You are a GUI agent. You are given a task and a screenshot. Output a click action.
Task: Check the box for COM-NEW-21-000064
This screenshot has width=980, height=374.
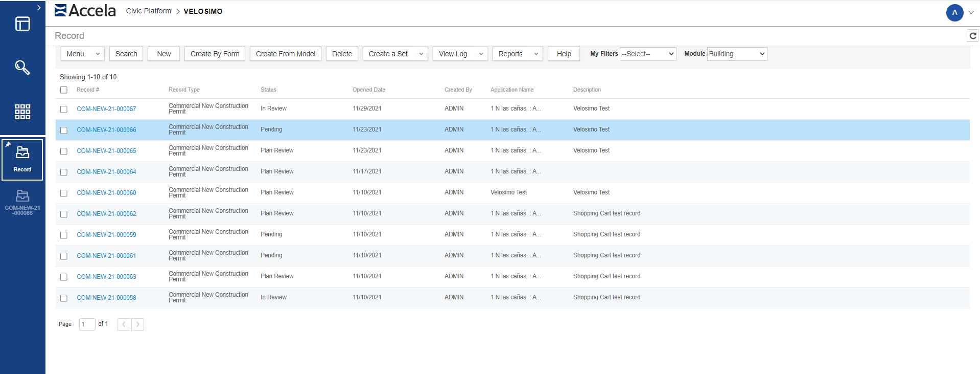tap(64, 172)
